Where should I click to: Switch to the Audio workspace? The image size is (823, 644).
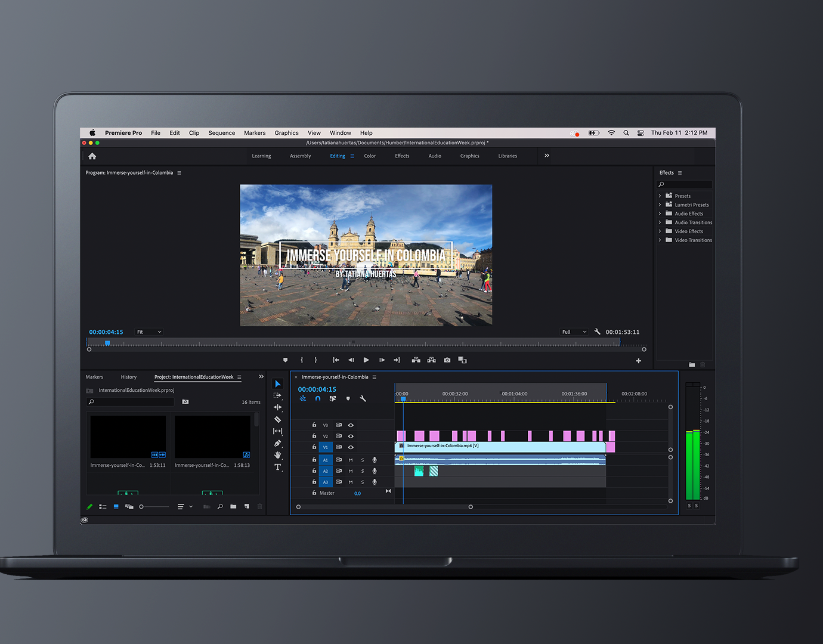click(435, 156)
